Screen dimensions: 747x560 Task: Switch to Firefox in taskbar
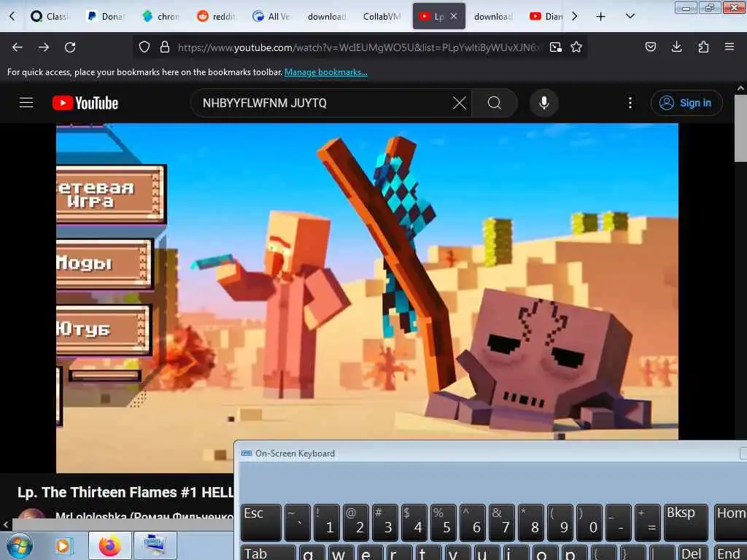109,545
